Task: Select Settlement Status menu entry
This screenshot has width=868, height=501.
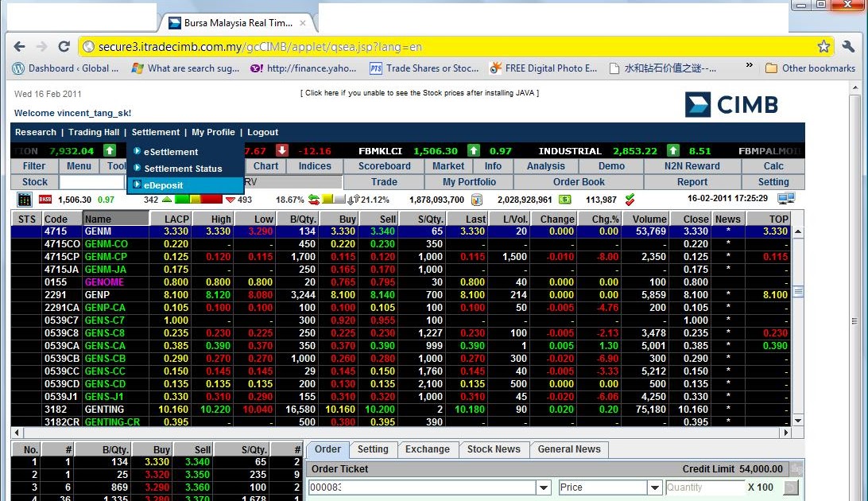Action: [185, 169]
